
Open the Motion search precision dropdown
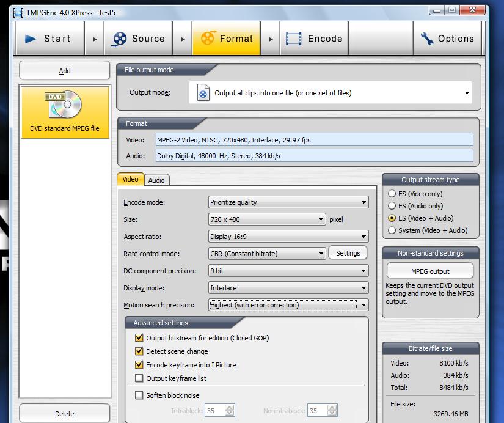(288, 305)
